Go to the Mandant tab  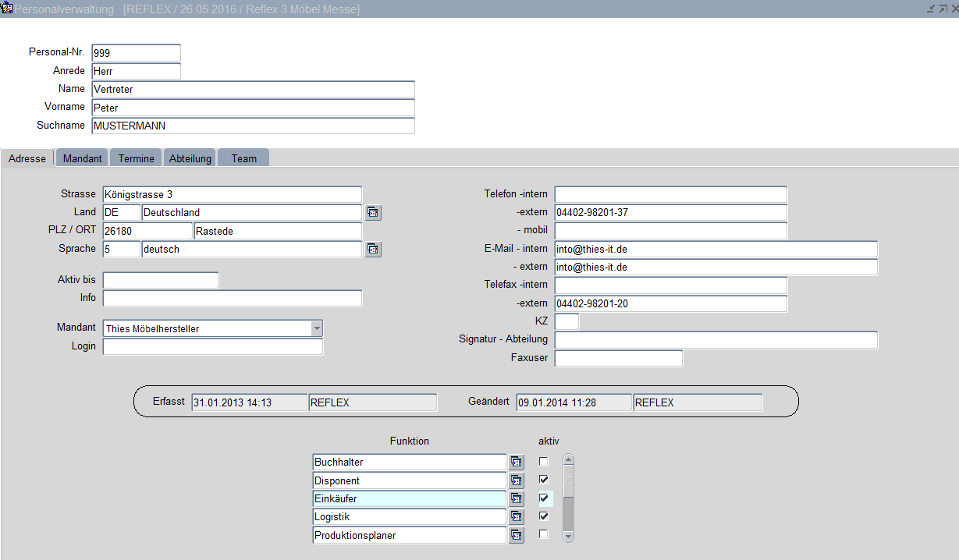point(83,158)
